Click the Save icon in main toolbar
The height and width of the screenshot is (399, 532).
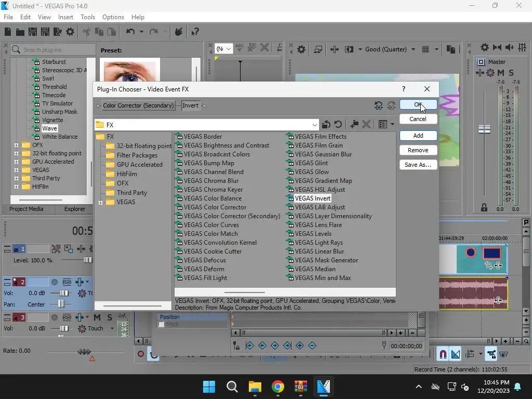(x=33, y=32)
